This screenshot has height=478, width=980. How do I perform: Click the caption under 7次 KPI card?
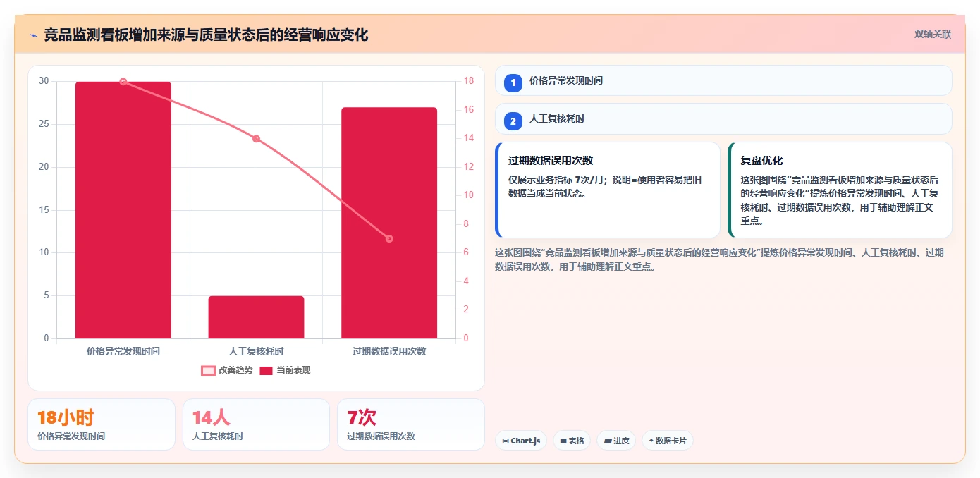381,436
